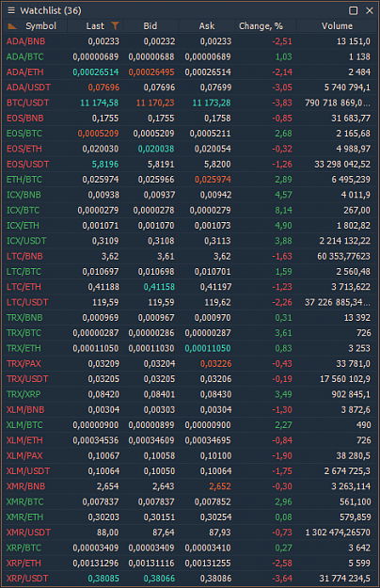Select the TRX/BNB symbol
This screenshot has height=588, width=380.
click(x=24, y=318)
